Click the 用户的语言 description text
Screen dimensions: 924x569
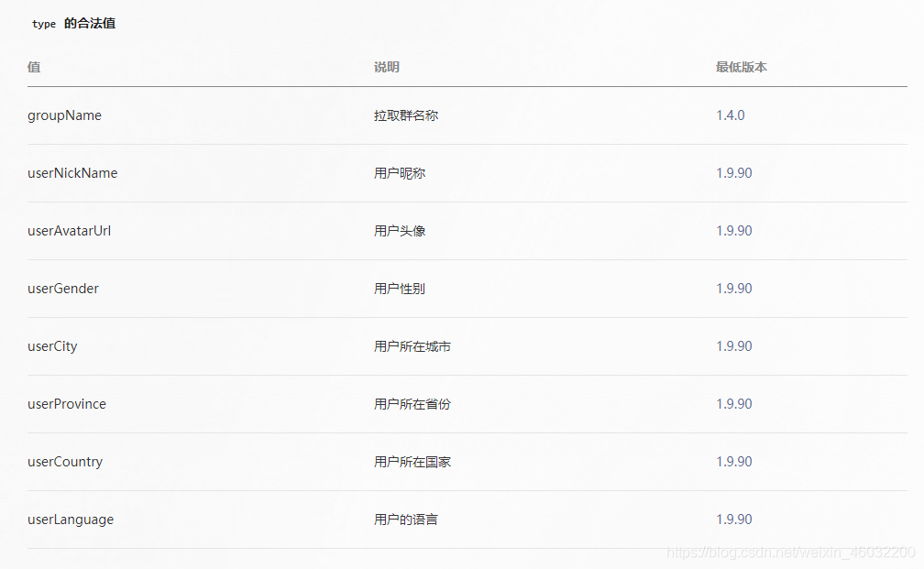(406, 520)
